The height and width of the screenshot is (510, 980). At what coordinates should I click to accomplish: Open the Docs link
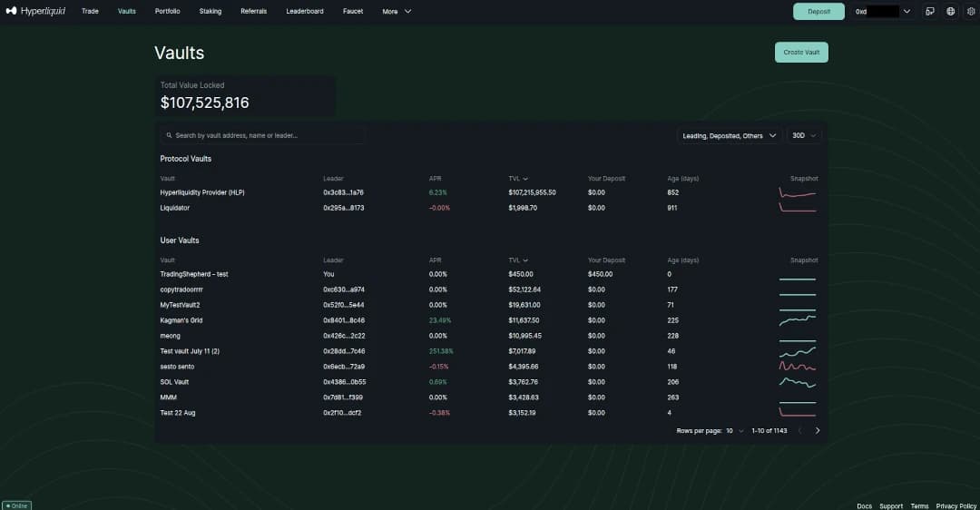[865, 506]
